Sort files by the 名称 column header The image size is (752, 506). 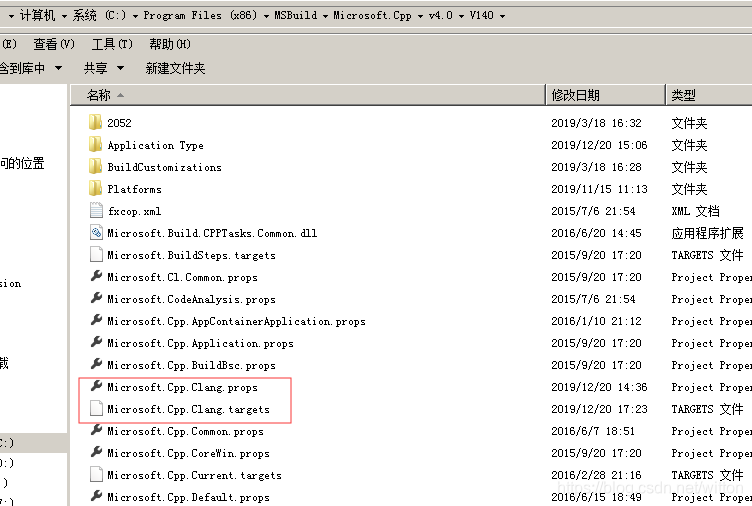(307, 95)
